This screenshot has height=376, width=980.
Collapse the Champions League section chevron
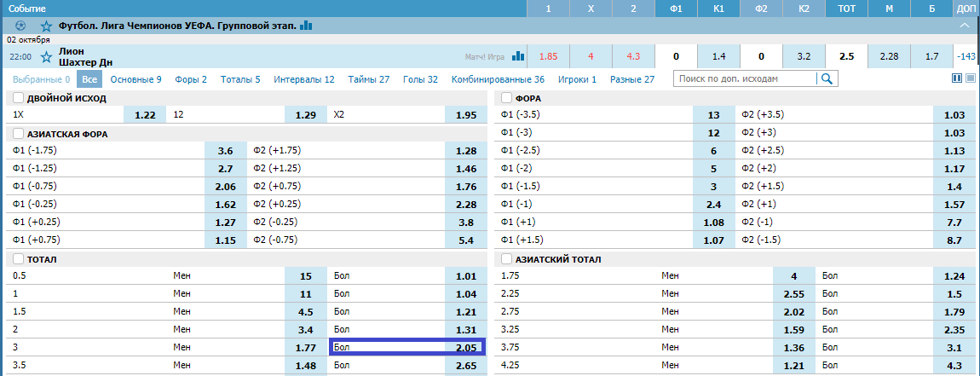963,26
